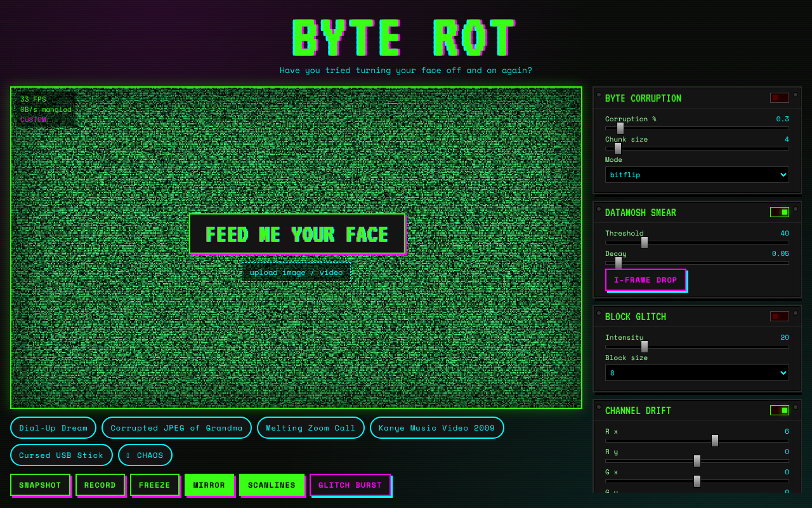Click the CUSTOM preset status label
Screen dimensions: 812x508
(33, 119)
